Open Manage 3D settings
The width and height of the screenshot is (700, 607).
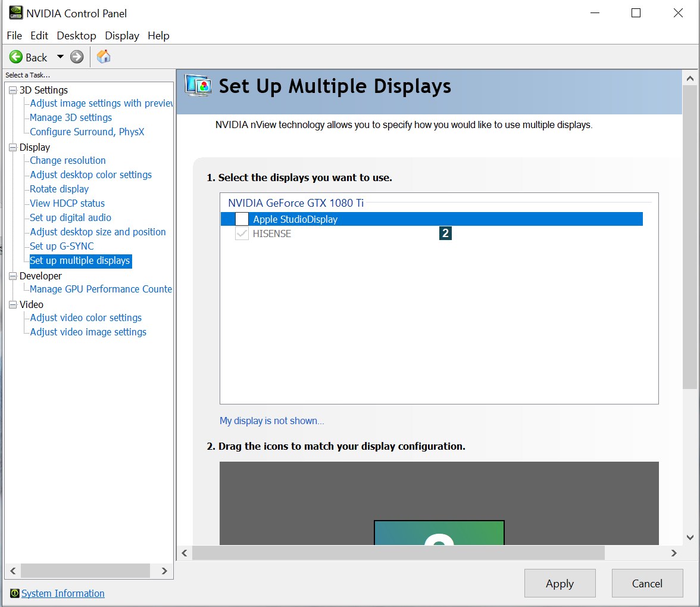70,117
